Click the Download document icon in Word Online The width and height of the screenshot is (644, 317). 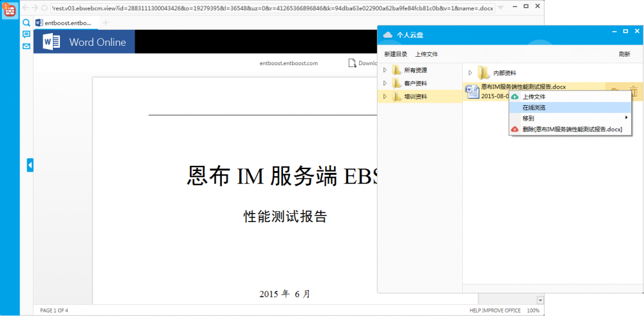(352, 63)
